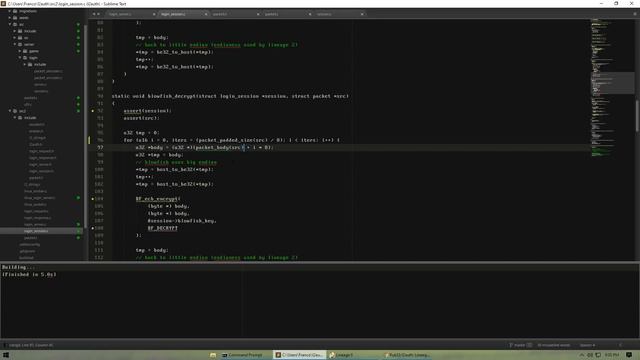Click gutter marker on line 104
Image resolution: width=640 pixels, height=360 pixels.
(x=93, y=199)
